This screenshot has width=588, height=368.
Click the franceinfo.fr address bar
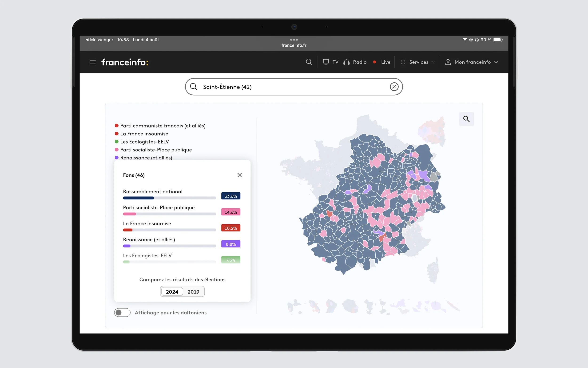pos(294,45)
